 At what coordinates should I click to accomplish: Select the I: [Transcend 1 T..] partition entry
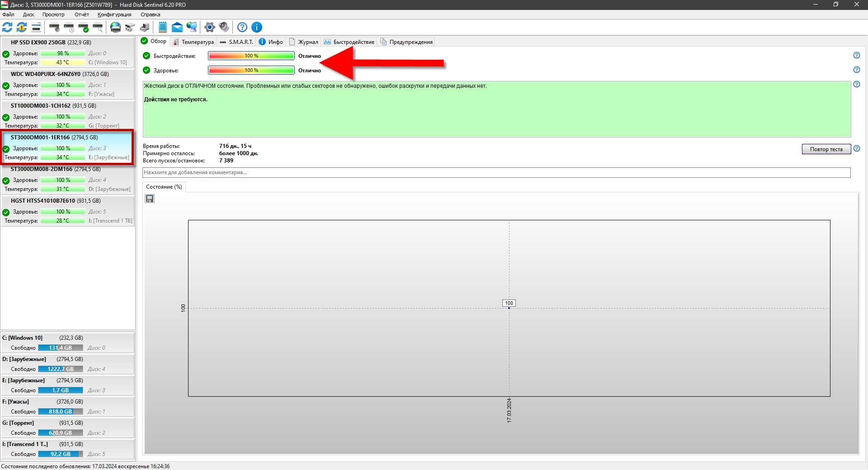(68, 449)
